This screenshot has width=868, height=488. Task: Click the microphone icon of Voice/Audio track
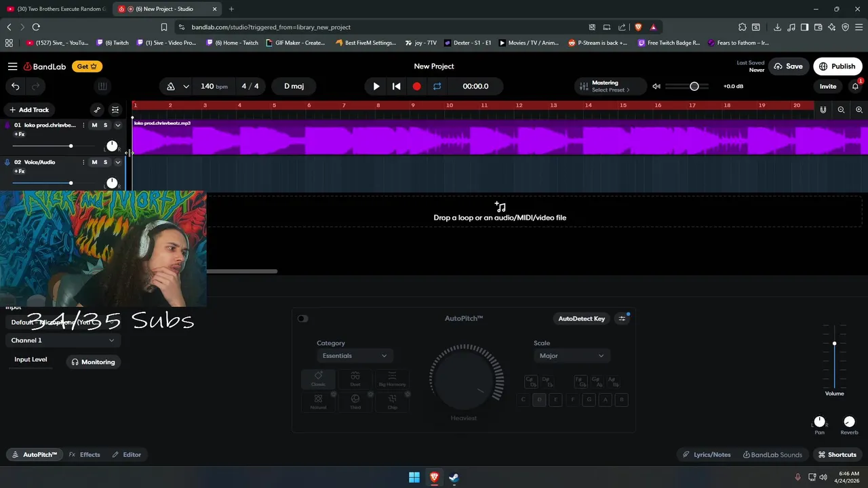pyautogui.click(x=7, y=162)
